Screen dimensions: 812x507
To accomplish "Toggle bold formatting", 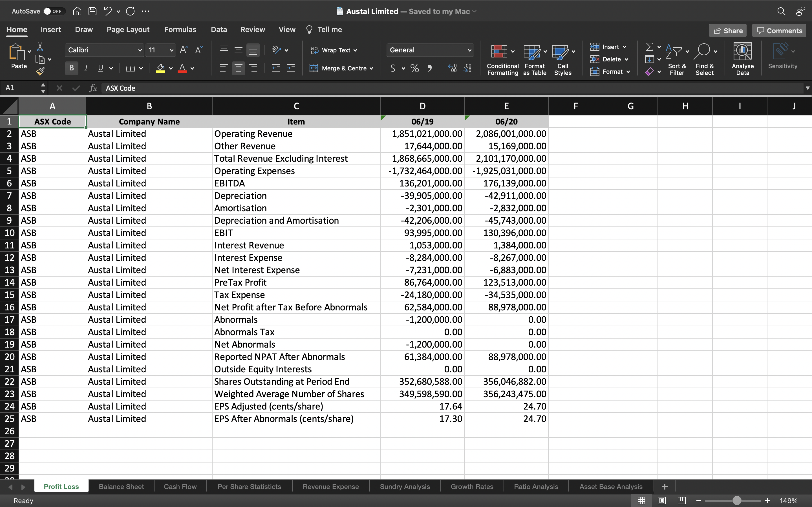I will pos(71,68).
